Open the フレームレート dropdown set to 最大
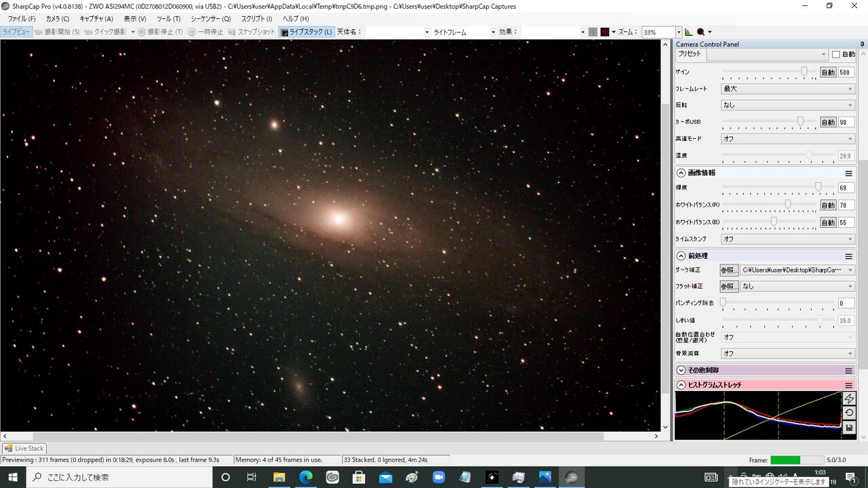The width and height of the screenshot is (868, 488). coord(787,89)
